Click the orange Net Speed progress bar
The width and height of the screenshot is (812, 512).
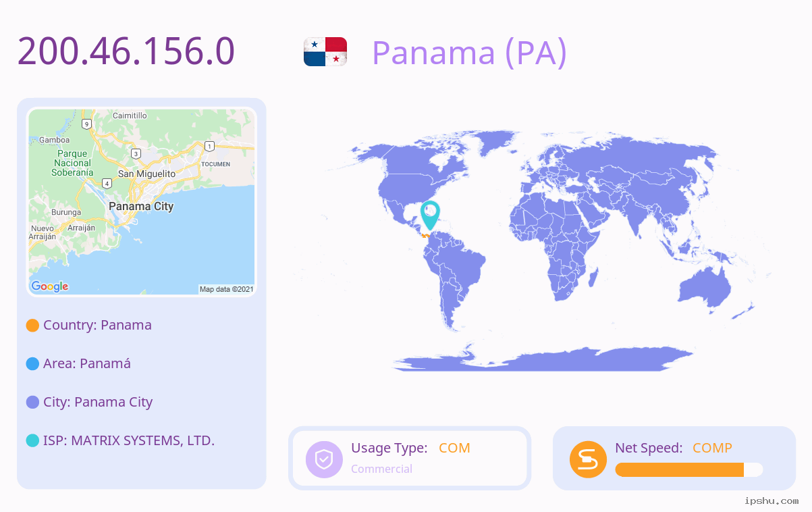(x=689, y=469)
